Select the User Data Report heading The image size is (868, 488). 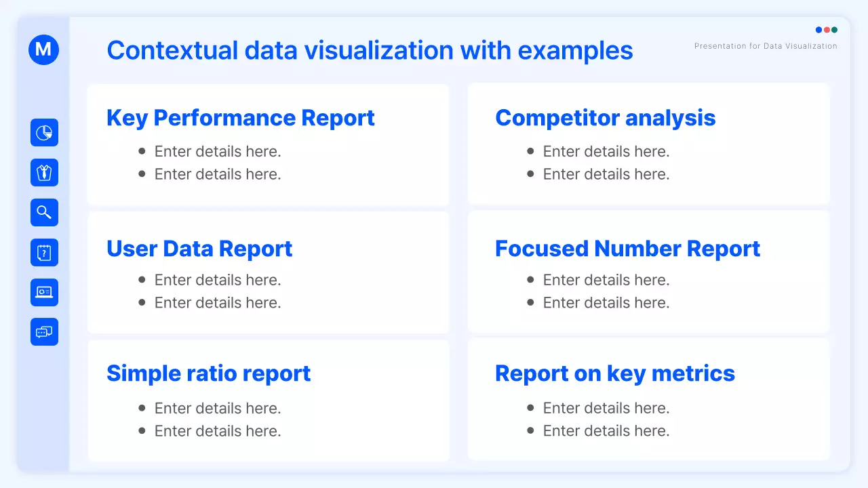(x=199, y=249)
